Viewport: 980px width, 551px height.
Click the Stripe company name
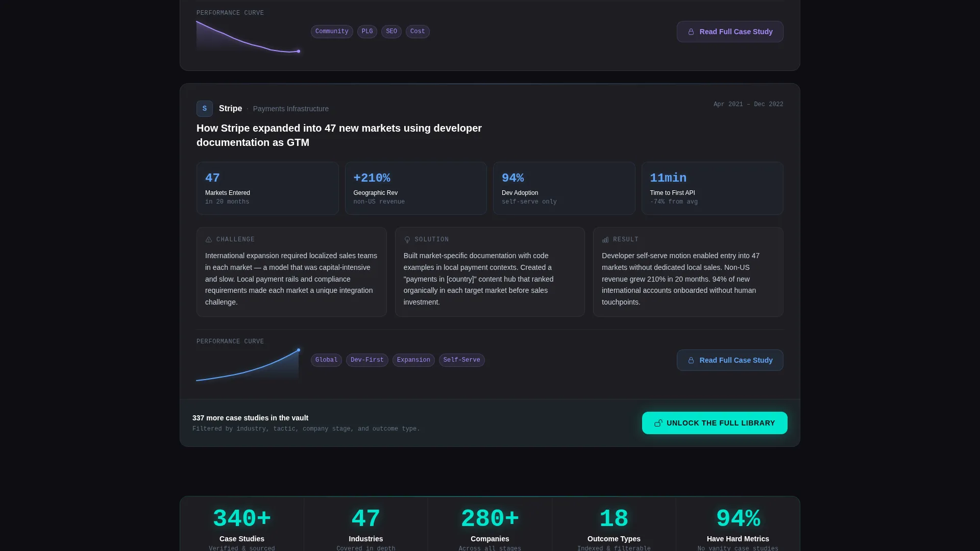pos(230,109)
